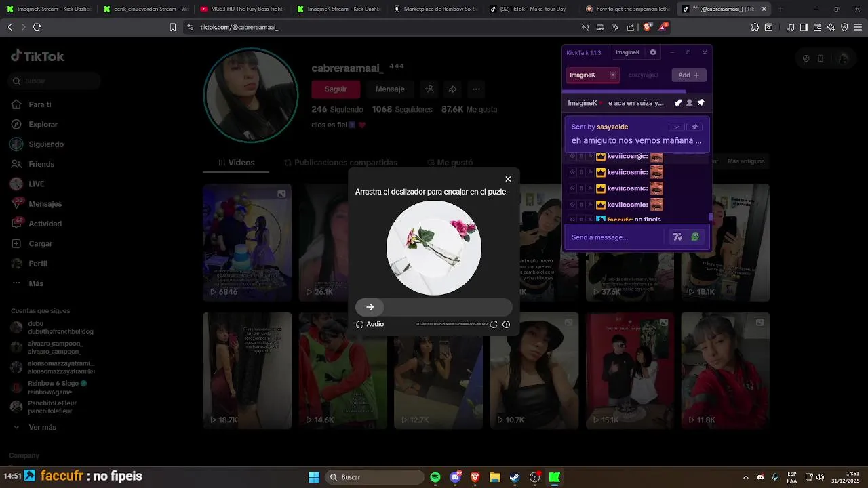Close the ImagineK chatroom tab in KickTalk

[612, 75]
